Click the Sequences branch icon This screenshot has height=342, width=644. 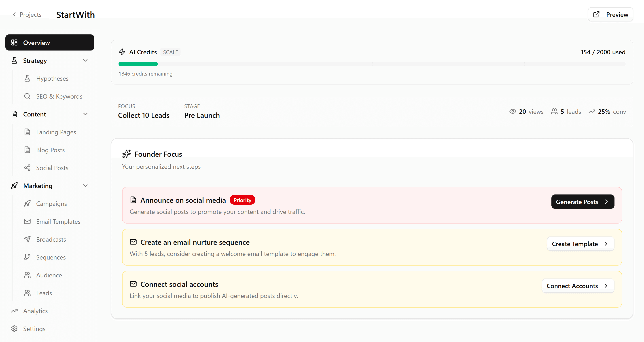(27, 257)
